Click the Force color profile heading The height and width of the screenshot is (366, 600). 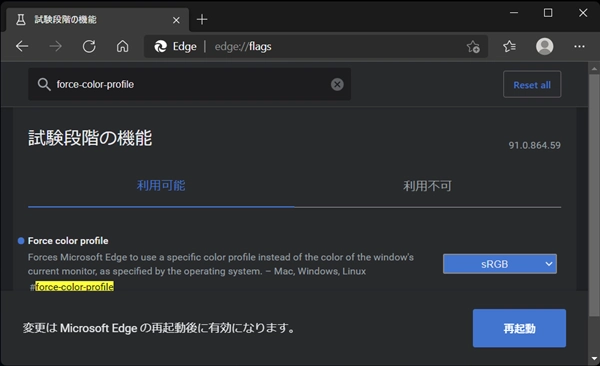click(68, 241)
